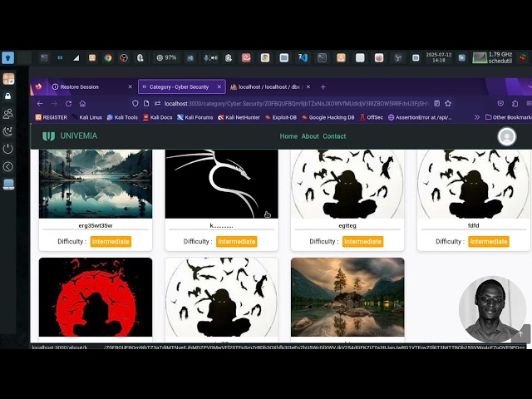The image size is (532, 399).
Task: Open the red moon ninja course thumbnail
Action: pyautogui.click(x=96, y=298)
